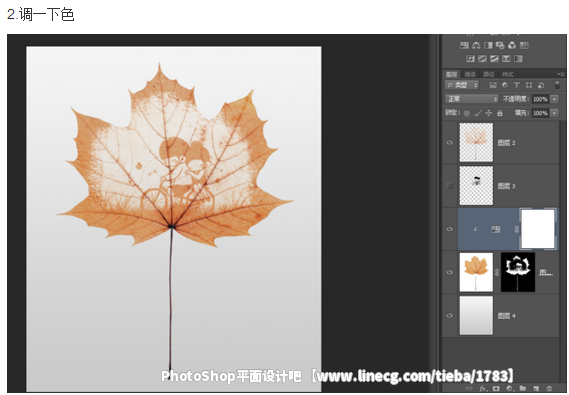Click the layer name 图层 3

(507, 186)
